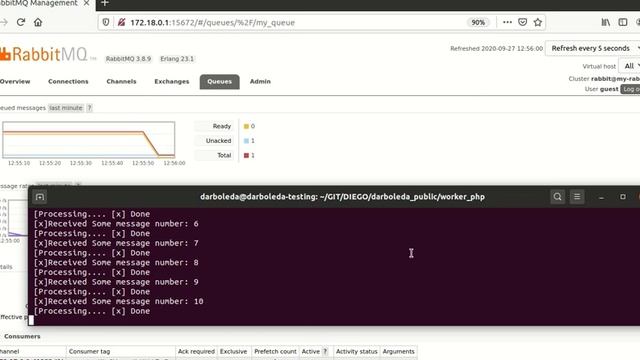Screen dimensions: 640x360
Task: Reload the page in Firefox
Action: 21,22
